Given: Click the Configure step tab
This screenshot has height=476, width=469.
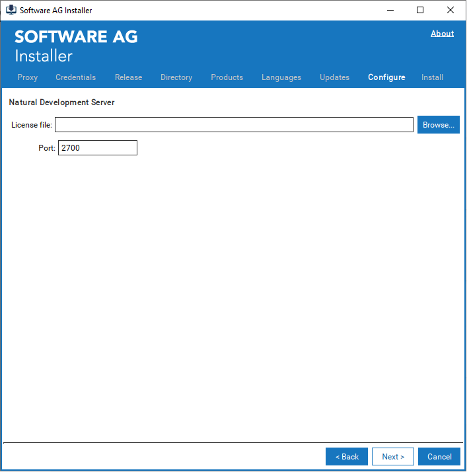Looking at the screenshot, I should pyautogui.click(x=386, y=77).
